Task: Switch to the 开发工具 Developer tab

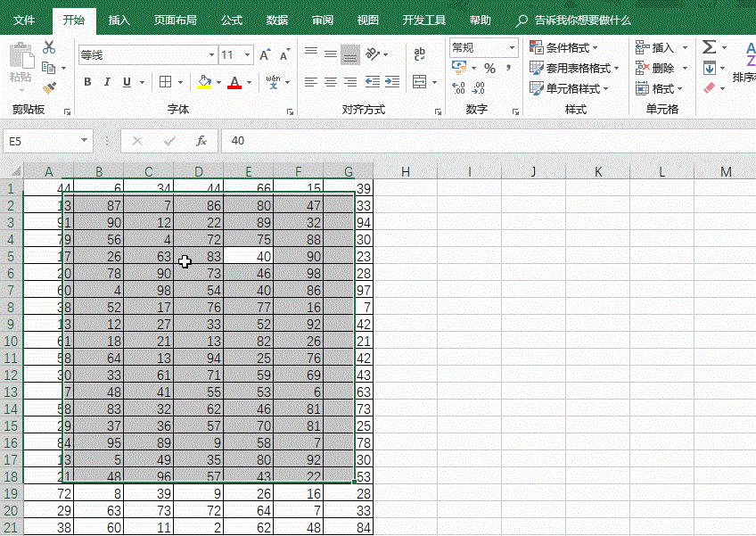Action: coord(423,21)
